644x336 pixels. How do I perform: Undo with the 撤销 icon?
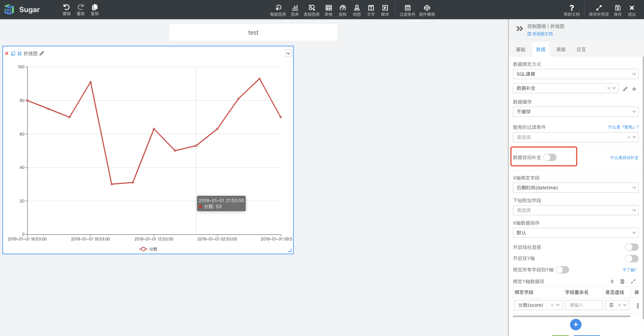[66, 10]
